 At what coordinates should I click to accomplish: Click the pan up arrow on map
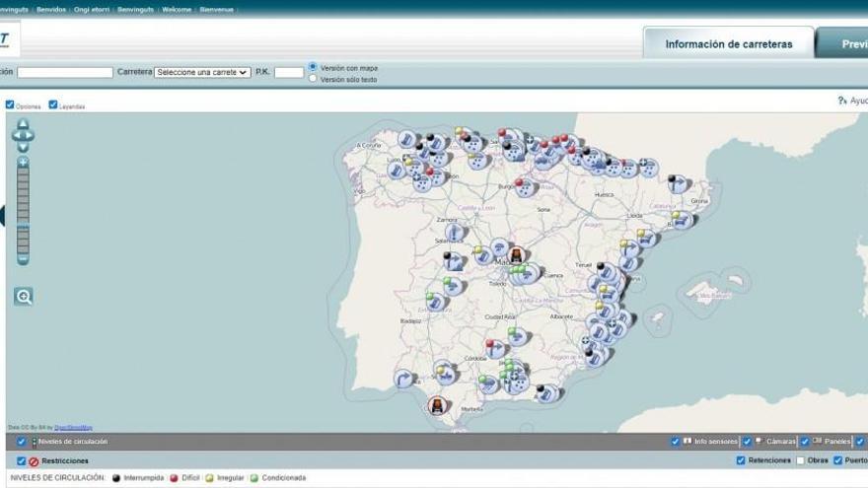click(x=23, y=124)
